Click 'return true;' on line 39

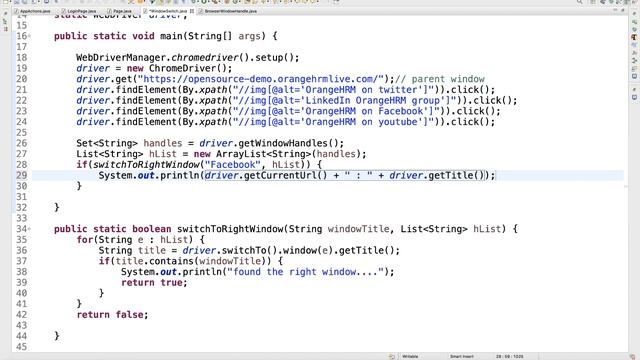154,283
